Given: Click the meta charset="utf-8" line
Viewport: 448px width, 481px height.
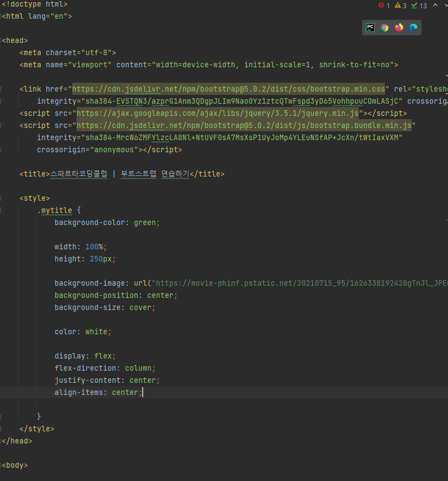Looking at the screenshot, I should point(68,53).
